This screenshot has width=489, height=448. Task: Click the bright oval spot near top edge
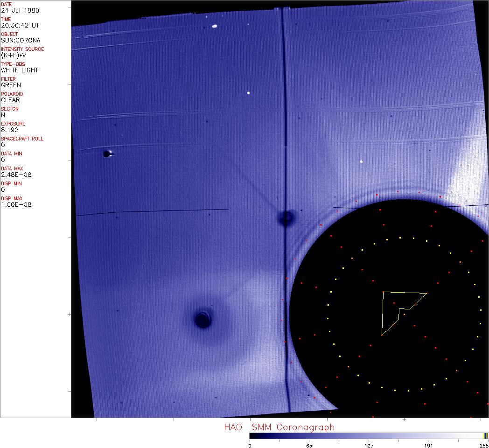click(215, 26)
